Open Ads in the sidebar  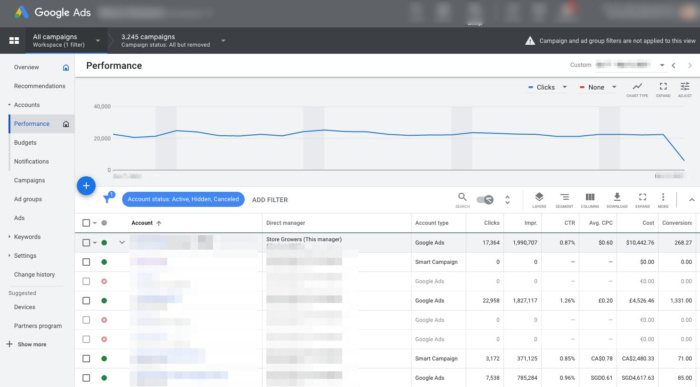pos(19,218)
